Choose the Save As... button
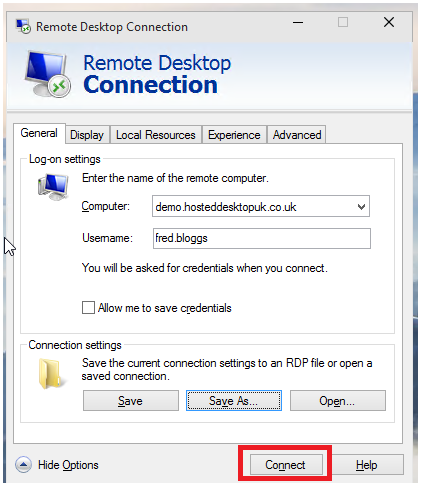 pos(234,400)
